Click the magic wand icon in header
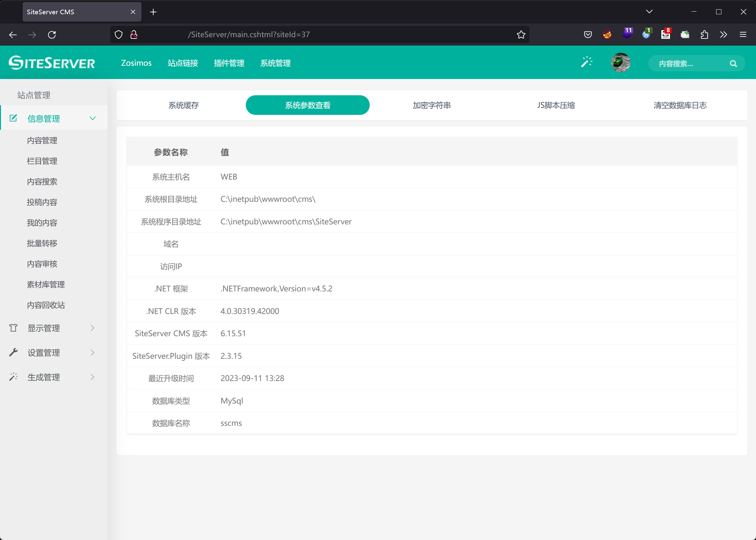 pyautogui.click(x=587, y=62)
